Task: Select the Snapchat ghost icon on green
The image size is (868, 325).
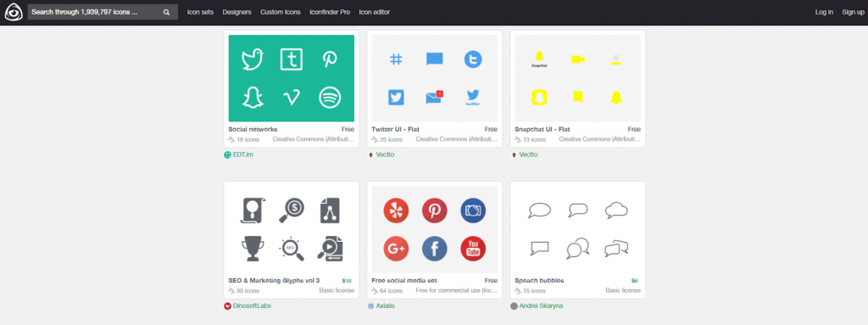Action: [x=253, y=98]
